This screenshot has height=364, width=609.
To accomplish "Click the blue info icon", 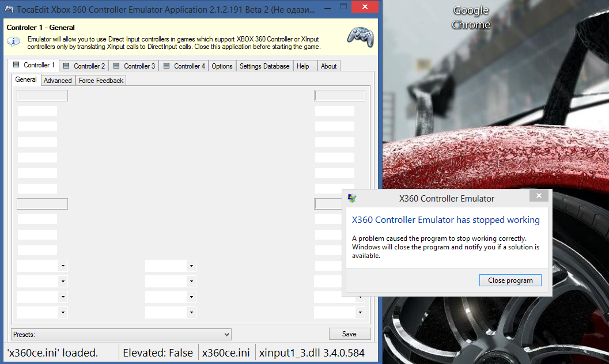I will click(x=13, y=41).
